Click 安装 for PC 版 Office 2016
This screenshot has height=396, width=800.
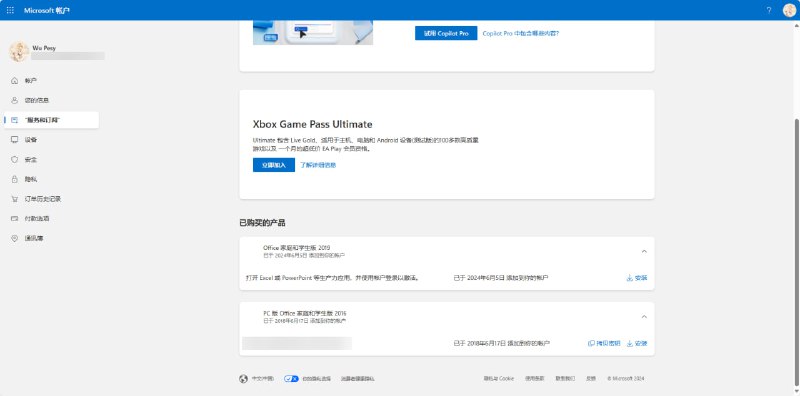coord(637,343)
